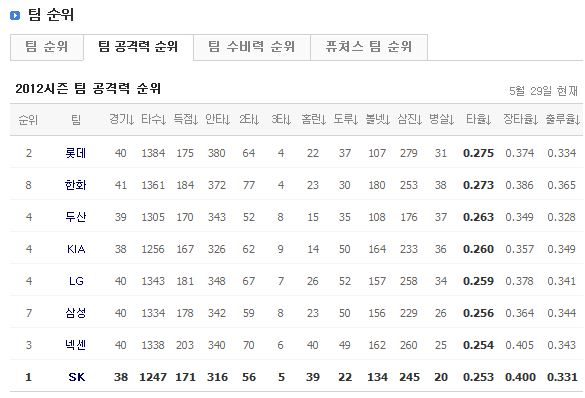Click 한화 on-base value 0.365
The height and width of the screenshot is (398, 585).
coord(561,185)
